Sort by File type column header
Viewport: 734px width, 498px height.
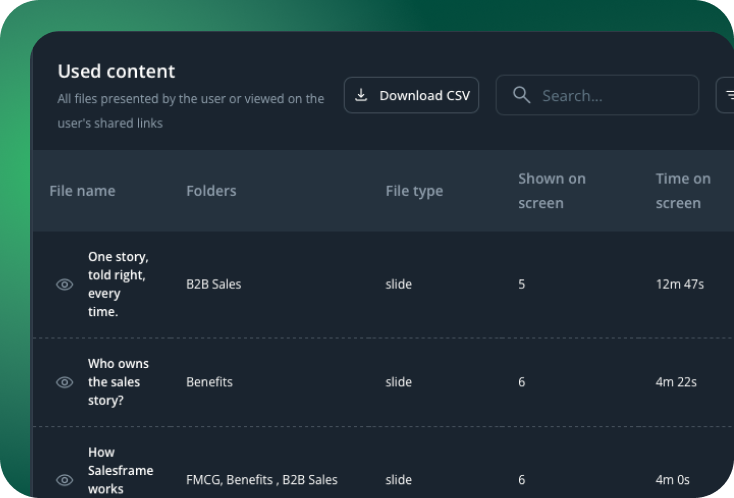[414, 191]
